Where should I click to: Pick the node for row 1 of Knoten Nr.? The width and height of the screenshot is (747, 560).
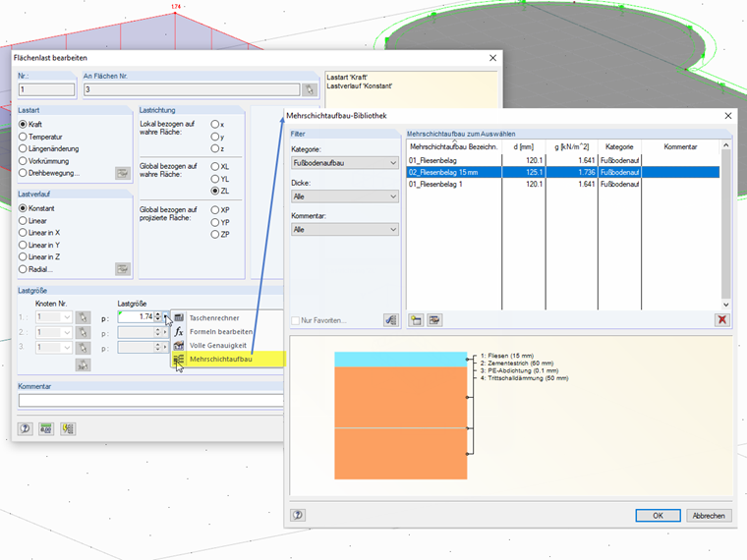tap(83, 317)
